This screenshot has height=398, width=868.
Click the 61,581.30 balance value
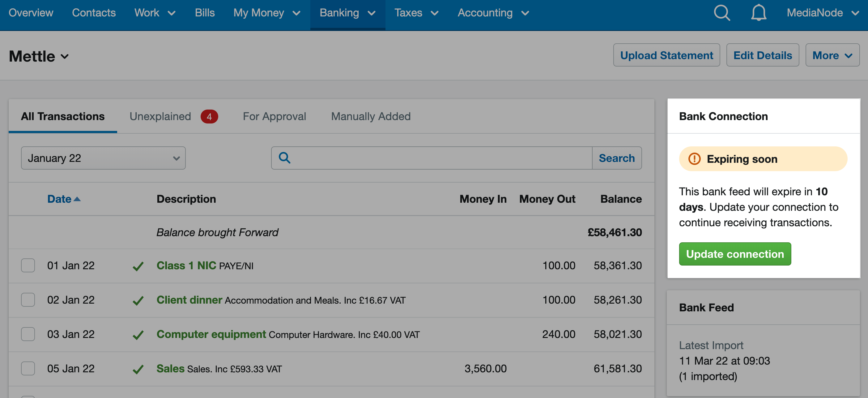618,369
